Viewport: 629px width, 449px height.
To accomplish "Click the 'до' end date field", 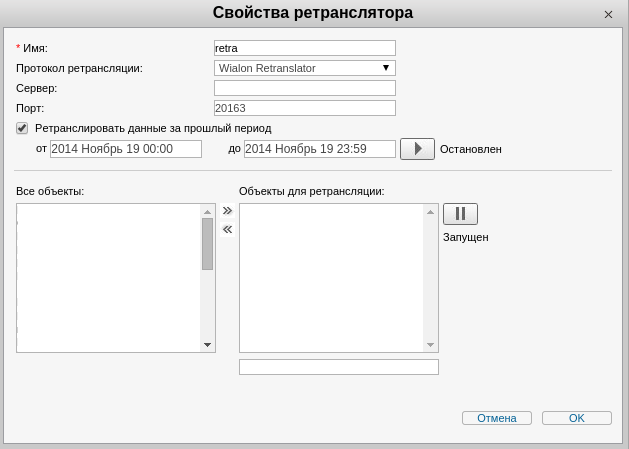I will (x=320, y=149).
